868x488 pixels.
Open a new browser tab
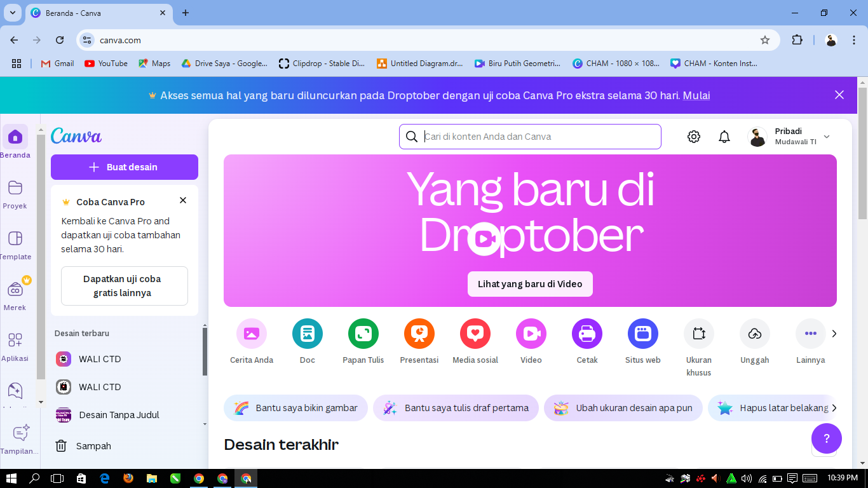point(186,13)
